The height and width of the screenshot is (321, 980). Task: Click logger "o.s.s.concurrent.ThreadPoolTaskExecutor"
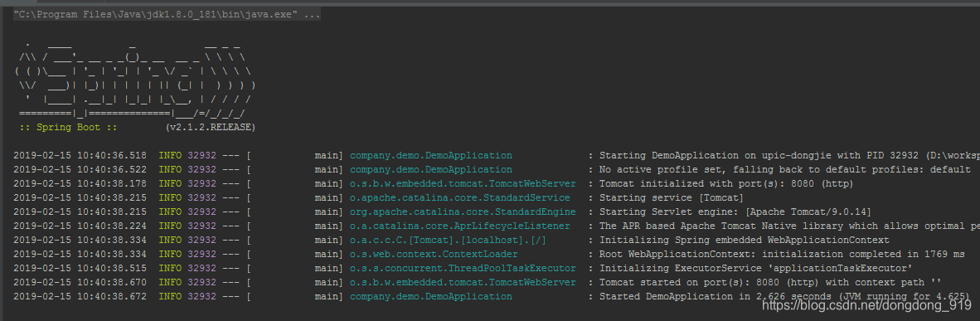[463, 268]
